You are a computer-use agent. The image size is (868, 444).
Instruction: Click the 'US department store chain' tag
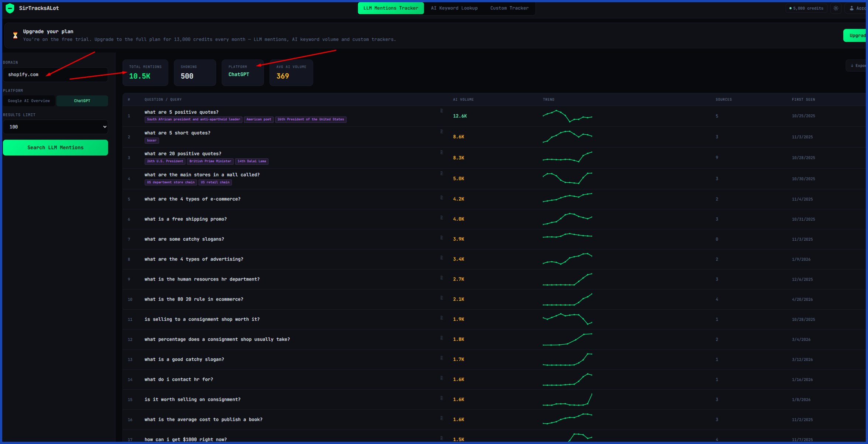pos(170,182)
